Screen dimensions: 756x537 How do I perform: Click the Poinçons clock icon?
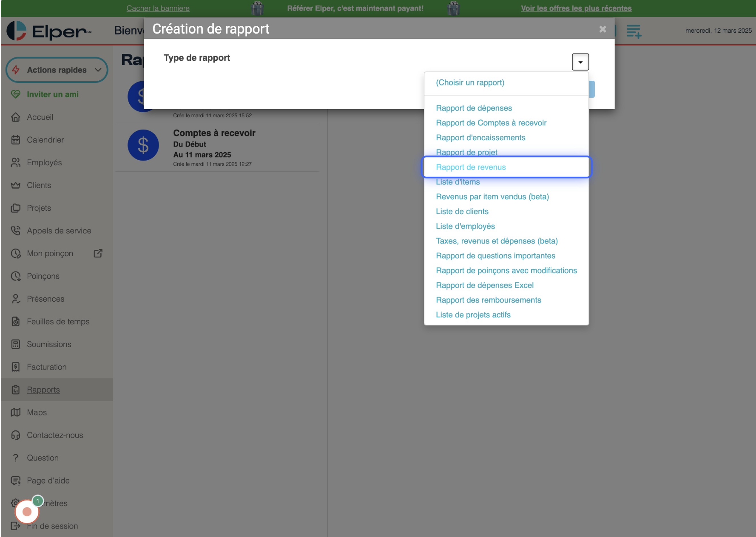click(x=16, y=276)
